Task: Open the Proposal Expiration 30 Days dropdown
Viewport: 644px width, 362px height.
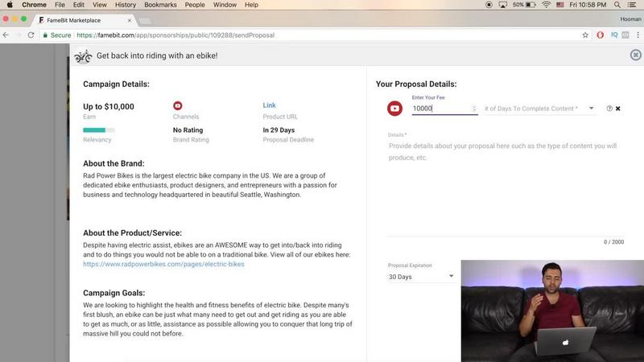Action: point(421,277)
